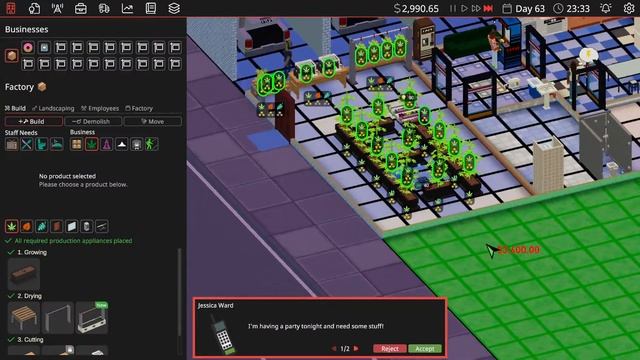This screenshot has height=360, width=640.
Task: Click the 23:33 clock display
Action: (572, 9)
